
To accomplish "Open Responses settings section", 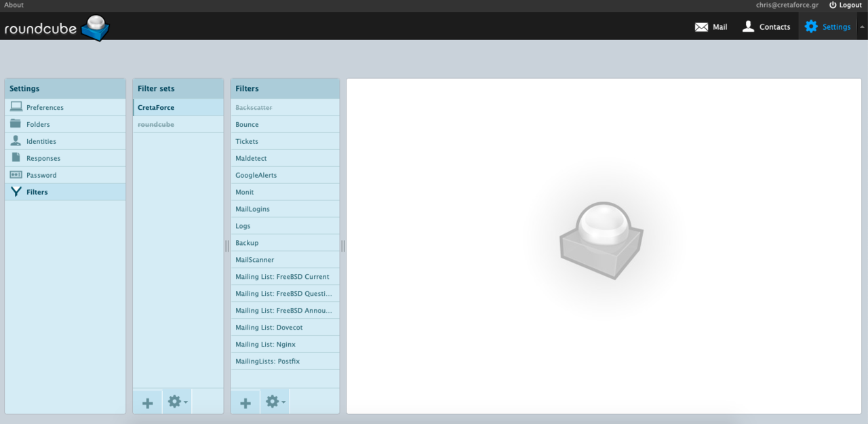I will tap(65, 158).
